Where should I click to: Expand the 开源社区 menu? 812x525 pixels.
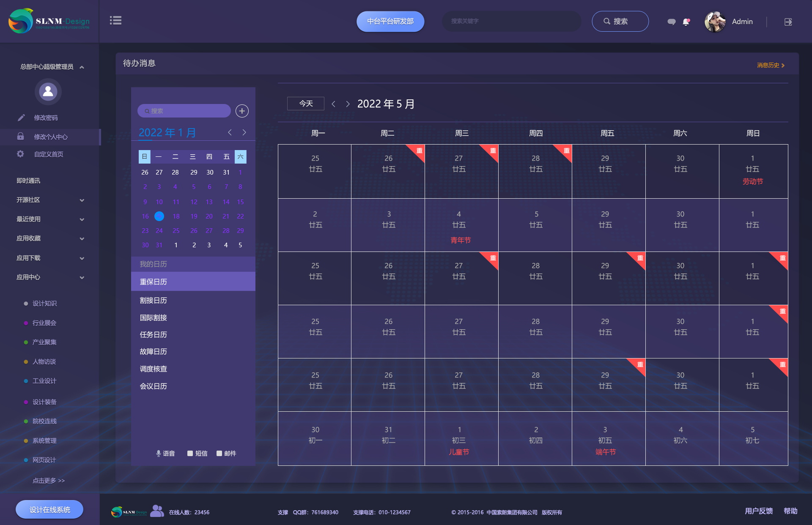click(82, 200)
